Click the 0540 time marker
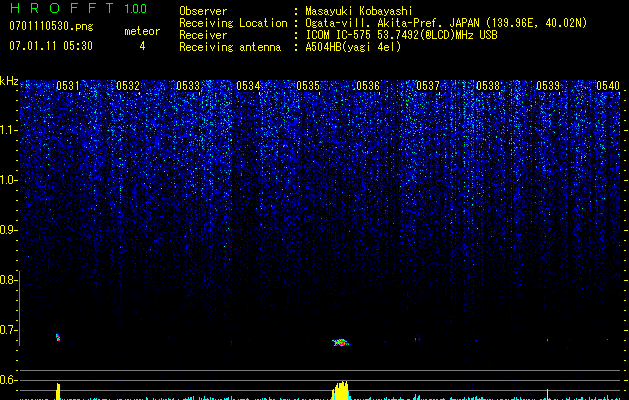The width and height of the screenshot is (629, 400). tap(608, 85)
